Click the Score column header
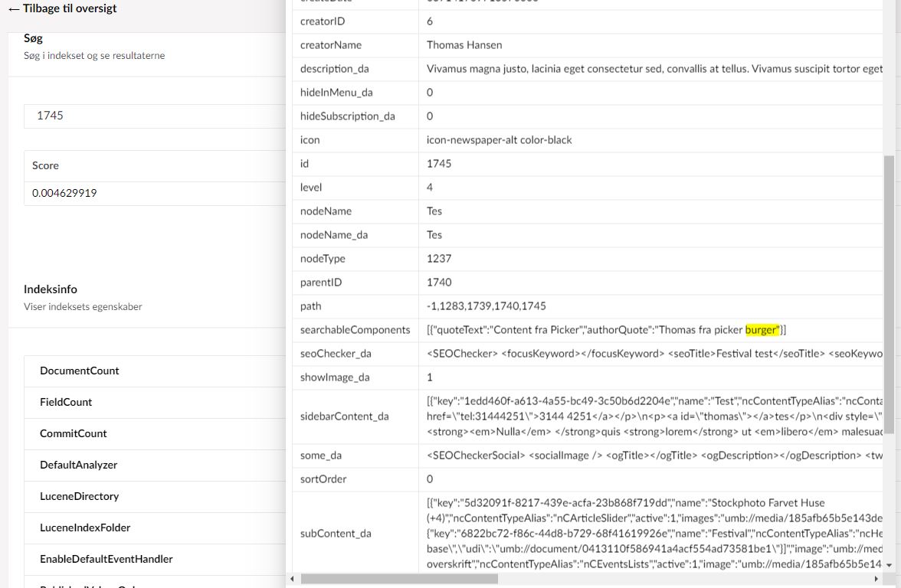Screen dimensions: 901x588 [x=46, y=165]
